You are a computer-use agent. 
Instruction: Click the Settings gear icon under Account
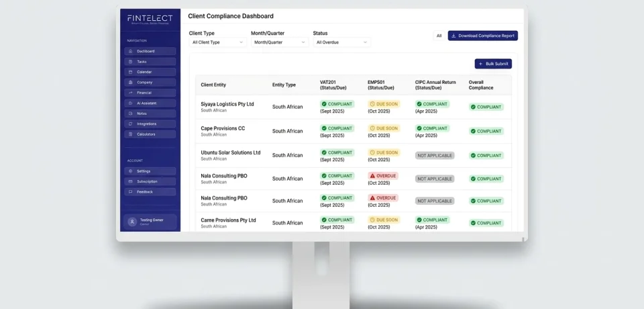coord(130,171)
